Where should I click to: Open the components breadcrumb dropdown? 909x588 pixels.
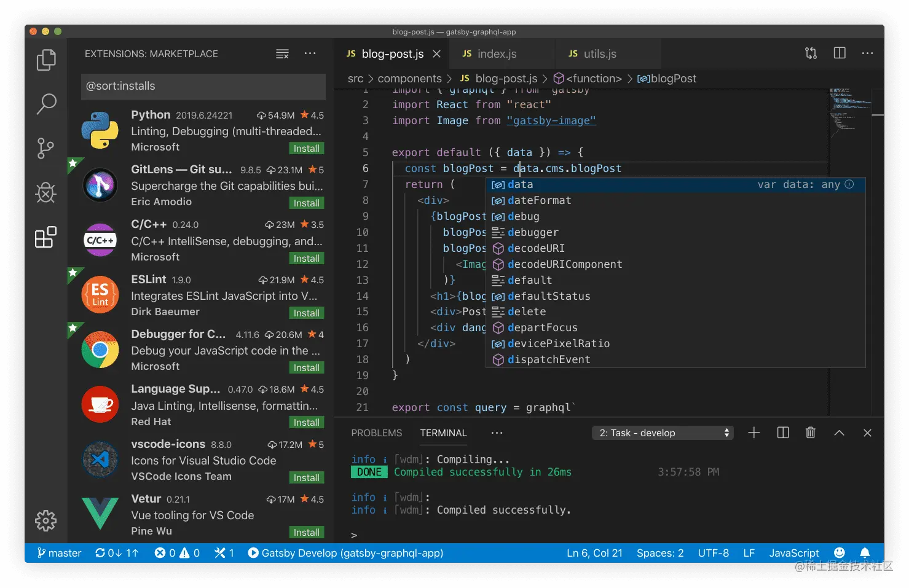point(410,78)
